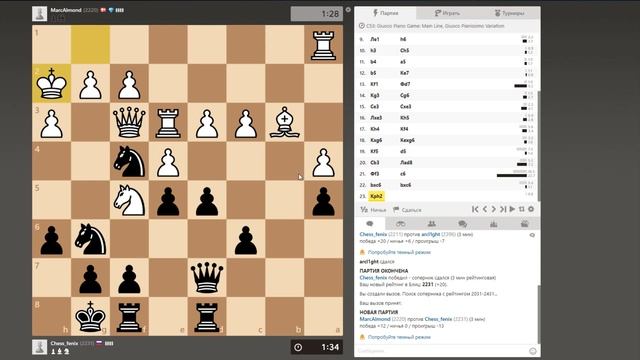Select the black move Фd7 on move 13
Image resolution: width=640 pixels, height=360 pixels.
coord(405,84)
